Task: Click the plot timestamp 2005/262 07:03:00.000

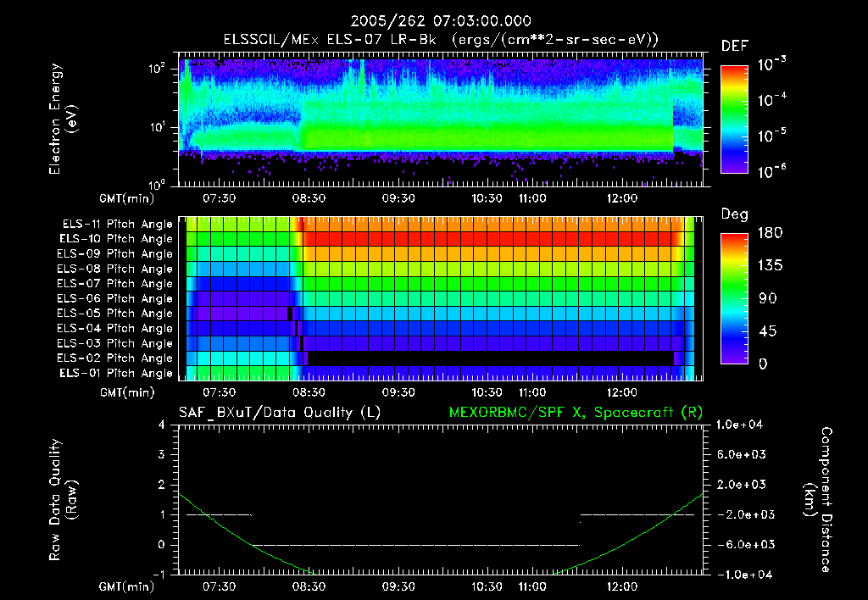Action: pos(441,21)
